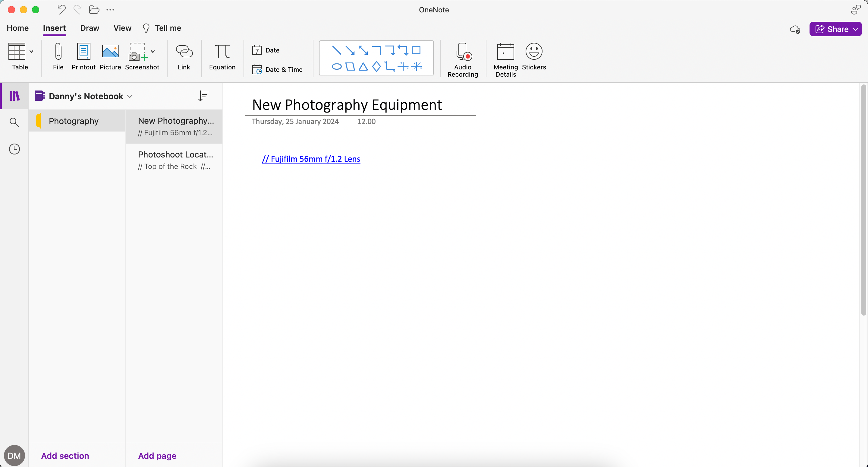Open search in the sidebar
The height and width of the screenshot is (467, 868).
[x=14, y=122]
